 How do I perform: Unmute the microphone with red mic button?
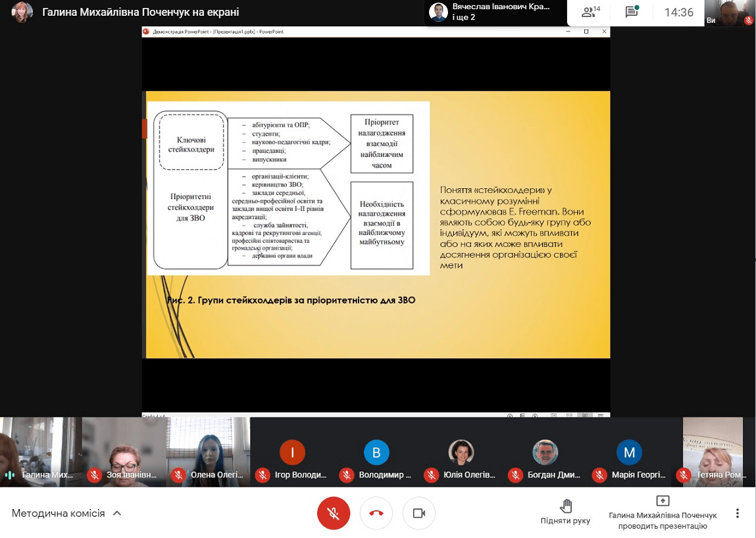[333, 513]
